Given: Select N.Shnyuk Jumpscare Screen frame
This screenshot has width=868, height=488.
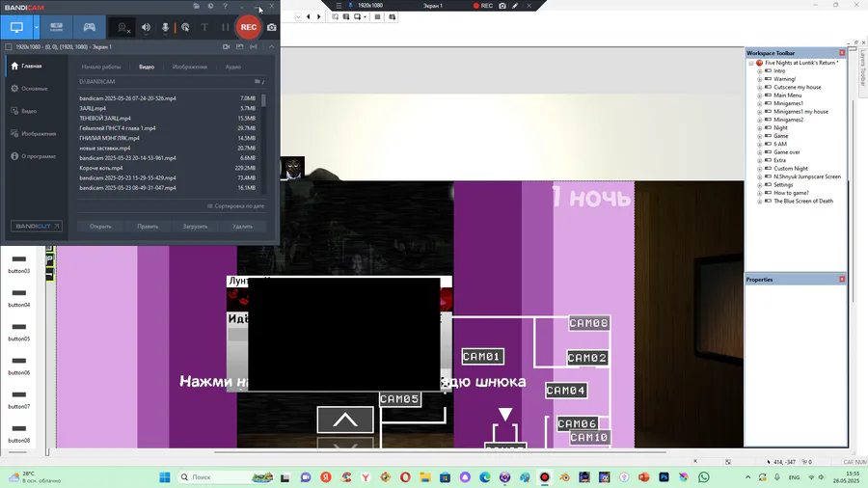Looking at the screenshot, I should click(x=807, y=177).
